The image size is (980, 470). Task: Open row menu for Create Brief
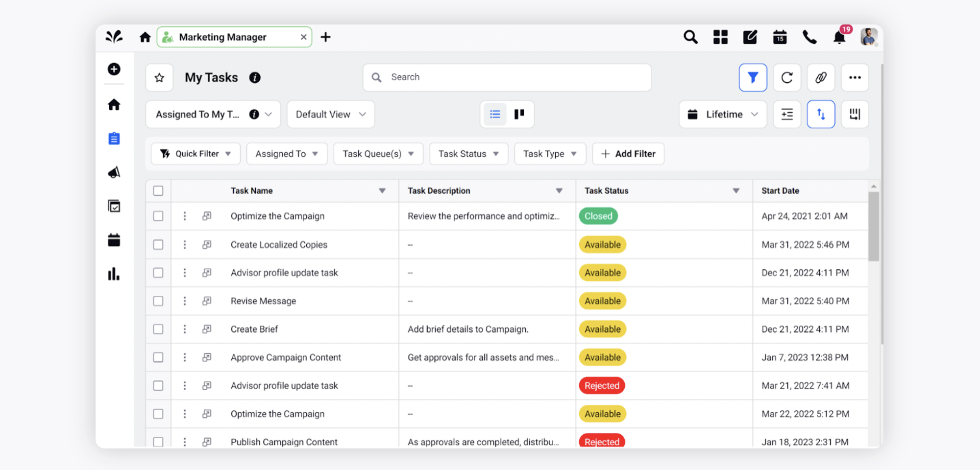185,329
